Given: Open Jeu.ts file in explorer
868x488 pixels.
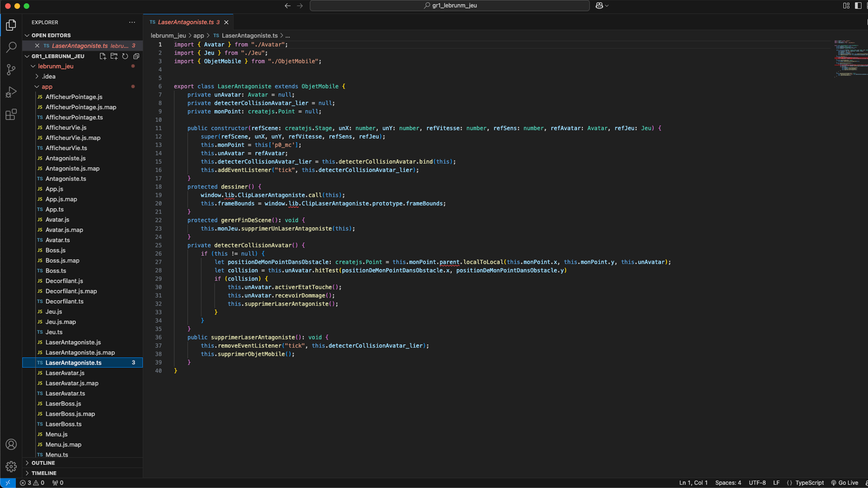Looking at the screenshot, I should click(54, 332).
